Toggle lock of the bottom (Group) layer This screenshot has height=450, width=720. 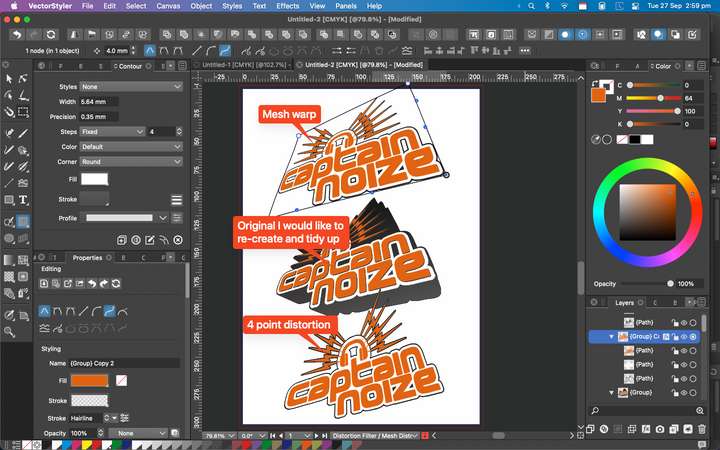[x=675, y=393]
